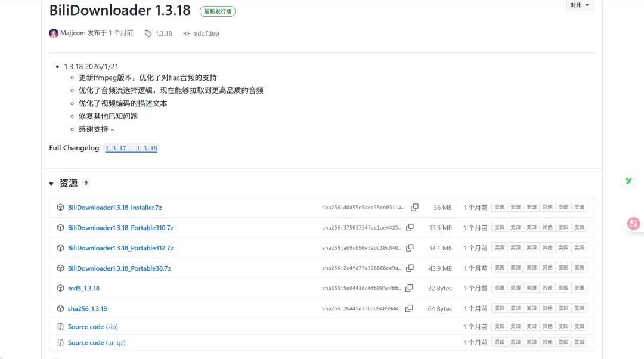Collapse the 资源 assets section

pos(51,184)
